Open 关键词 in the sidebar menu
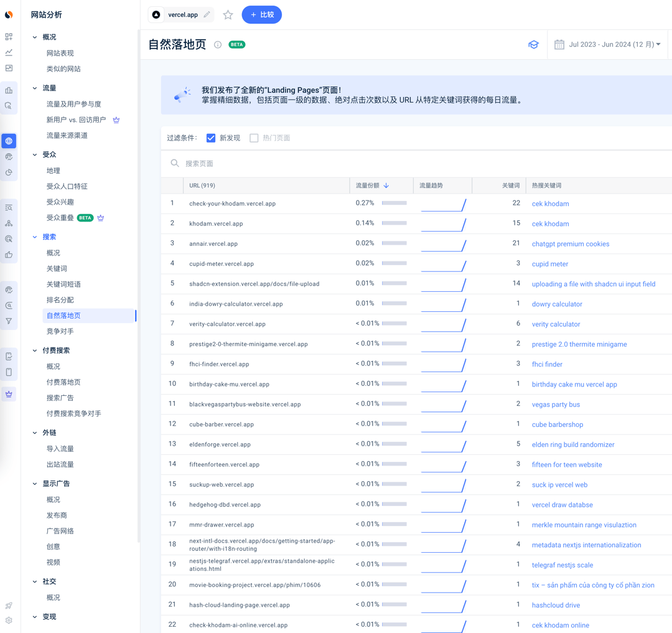The width and height of the screenshot is (672, 633). click(57, 268)
